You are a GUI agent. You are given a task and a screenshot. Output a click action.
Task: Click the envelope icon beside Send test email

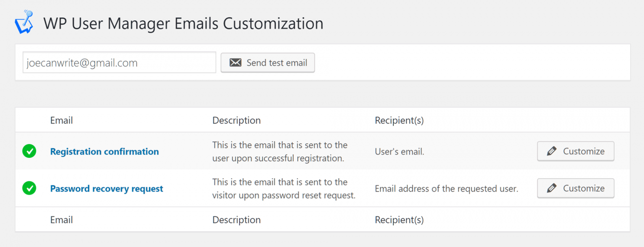(x=235, y=63)
